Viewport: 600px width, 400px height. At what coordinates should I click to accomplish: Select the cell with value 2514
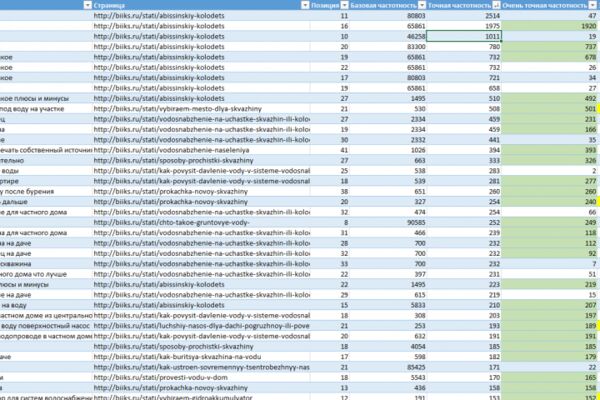[464, 16]
